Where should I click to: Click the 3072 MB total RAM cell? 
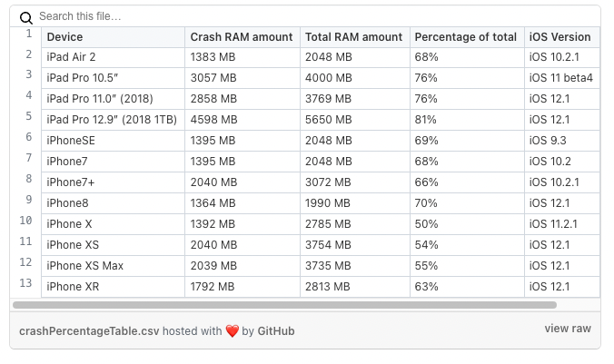pos(355,182)
